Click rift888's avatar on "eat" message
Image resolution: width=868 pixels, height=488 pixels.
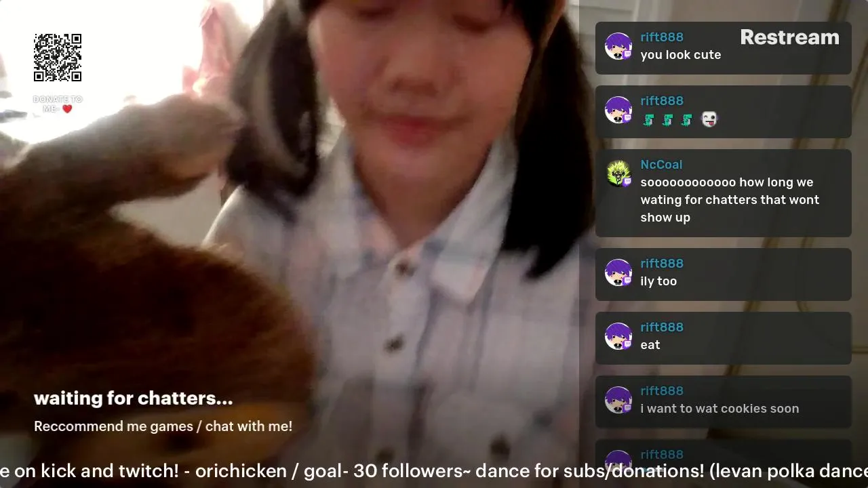pos(618,336)
